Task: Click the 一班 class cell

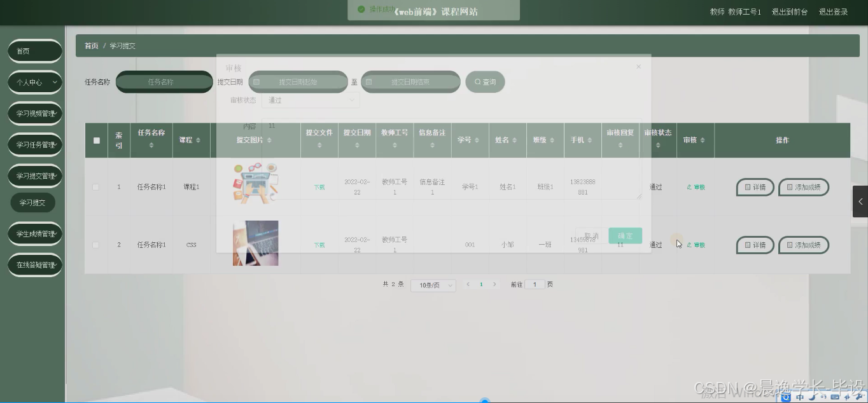Action: pos(545,245)
